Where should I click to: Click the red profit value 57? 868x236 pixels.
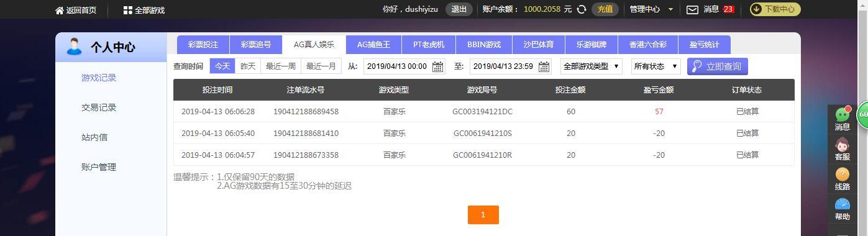click(x=659, y=112)
